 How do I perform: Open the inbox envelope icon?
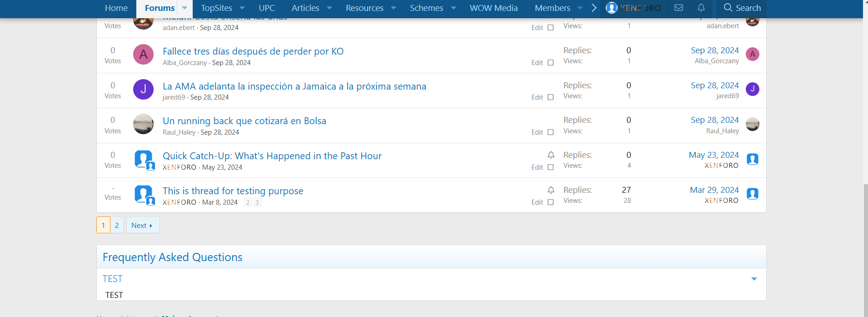coord(678,8)
